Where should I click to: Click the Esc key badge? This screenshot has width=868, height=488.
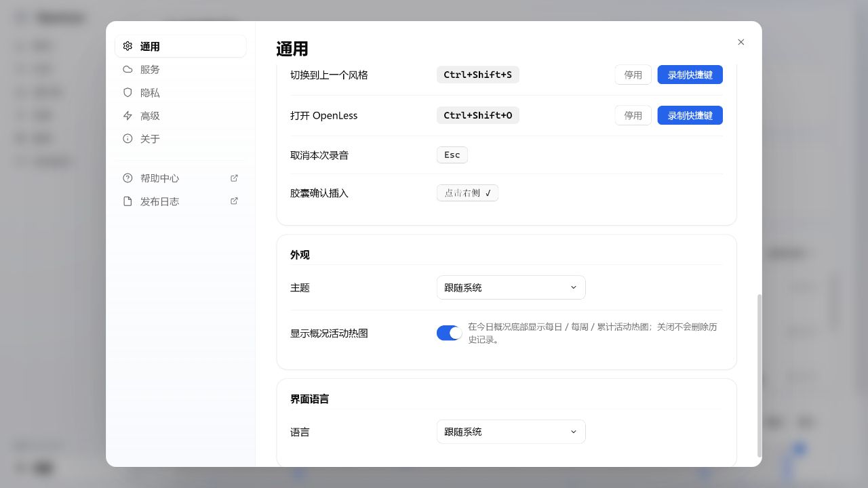452,155
